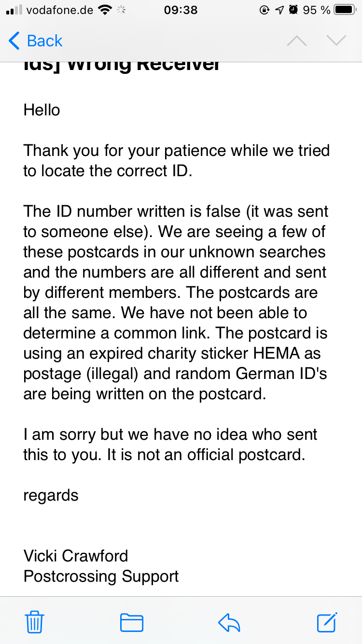Viewport: 362px width, 644px height.
Task: Tap the battery icon in the status bar
Action: click(346, 10)
